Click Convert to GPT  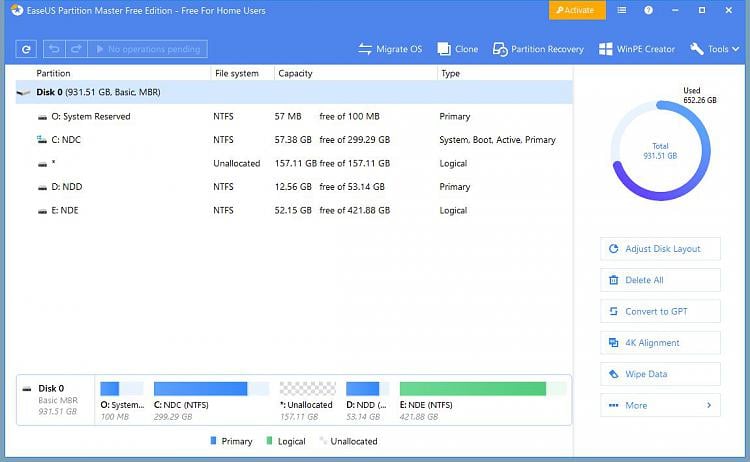coord(660,311)
